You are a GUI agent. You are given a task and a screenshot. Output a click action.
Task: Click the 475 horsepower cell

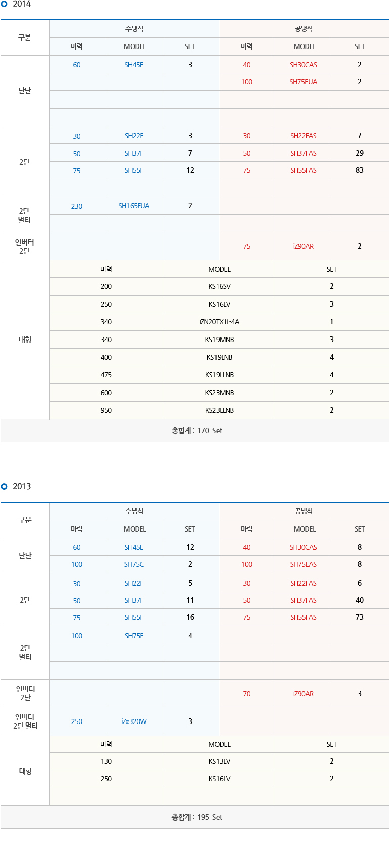point(106,375)
